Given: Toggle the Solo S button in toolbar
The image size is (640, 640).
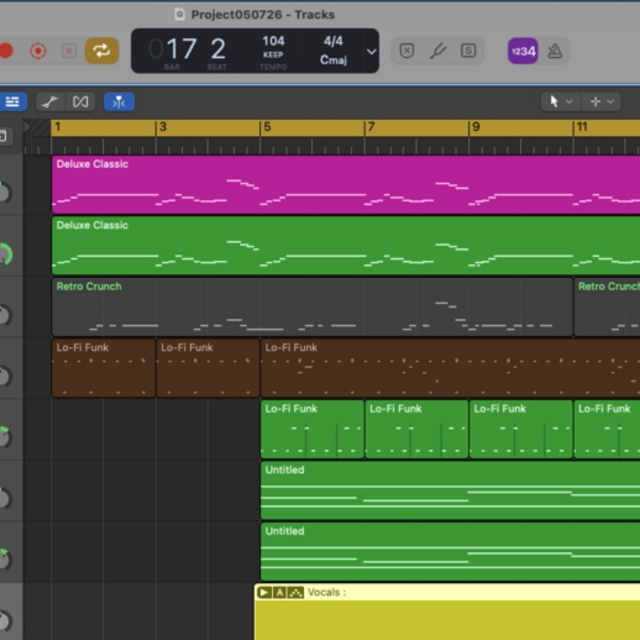Looking at the screenshot, I should click(x=468, y=51).
